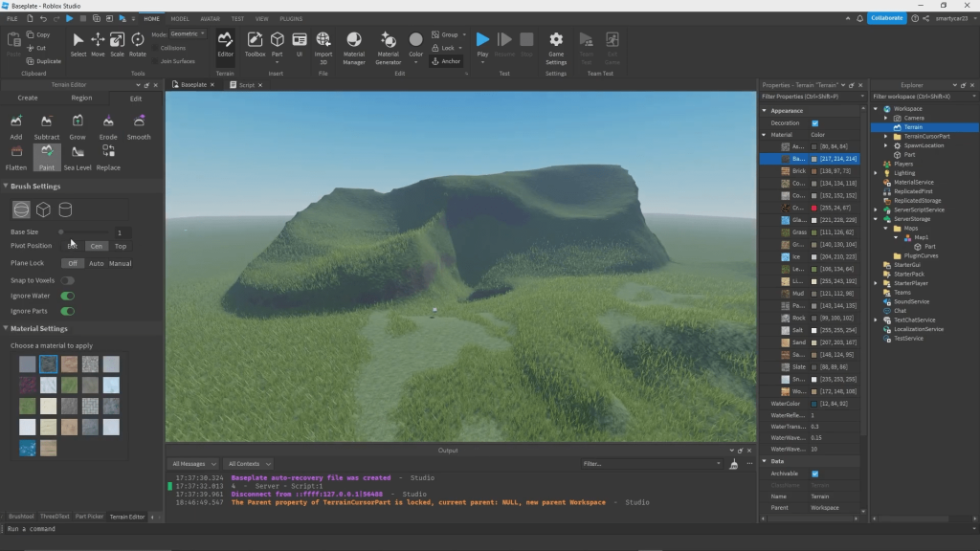
Task: Open the Terrain Editor from ribbon
Action: (x=225, y=46)
